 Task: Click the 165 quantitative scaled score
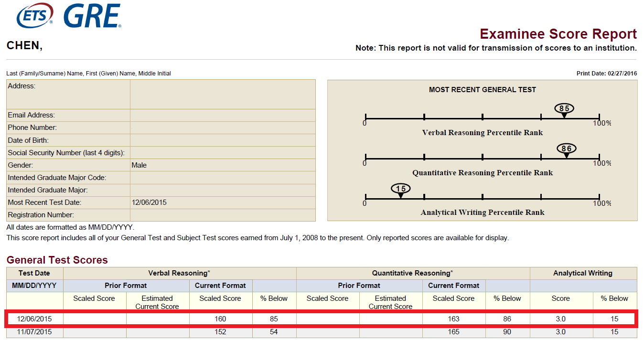pos(453,332)
